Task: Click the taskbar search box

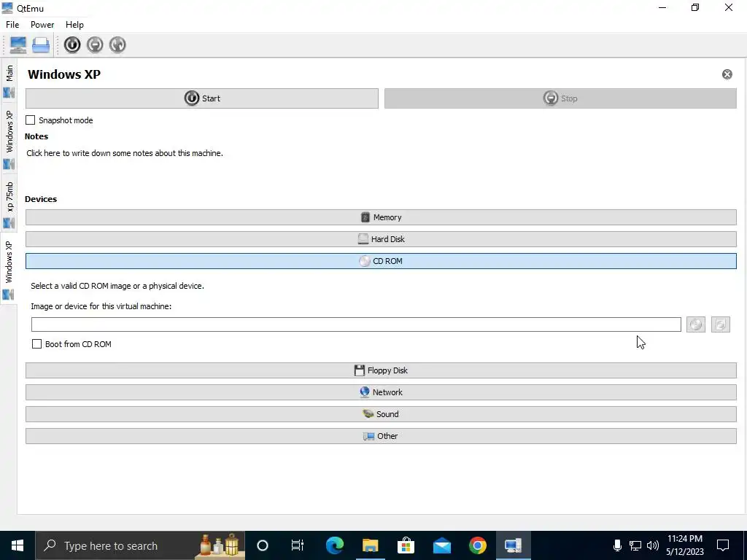Action: 140,545
